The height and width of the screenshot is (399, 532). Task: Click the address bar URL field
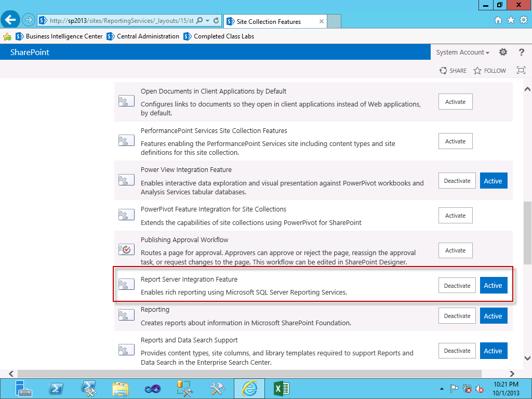(x=122, y=21)
